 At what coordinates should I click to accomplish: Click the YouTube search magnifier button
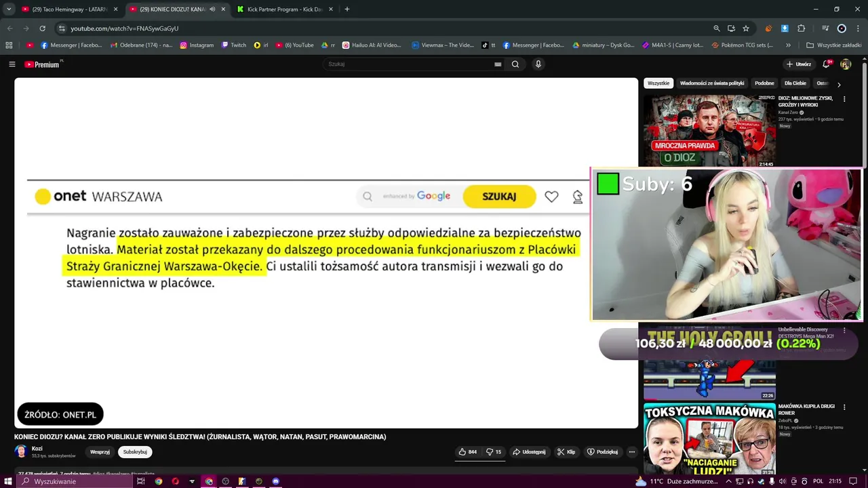[515, 64]
